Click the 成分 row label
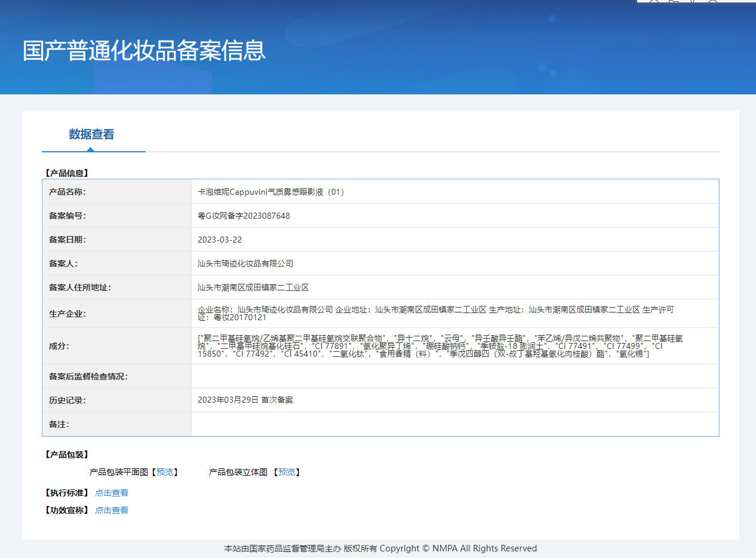 pos(59,346)
